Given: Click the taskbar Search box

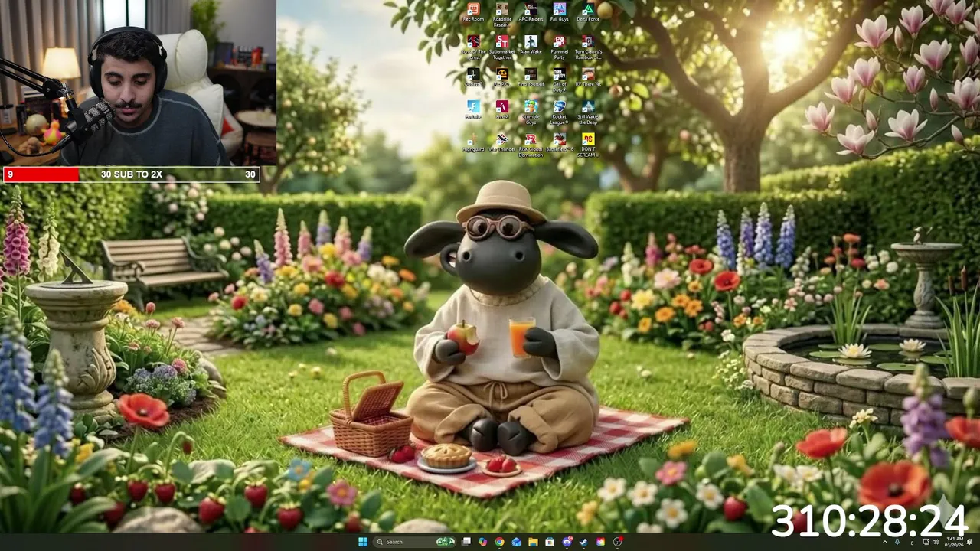Looking at the screenshot, I should pos(415,542).
